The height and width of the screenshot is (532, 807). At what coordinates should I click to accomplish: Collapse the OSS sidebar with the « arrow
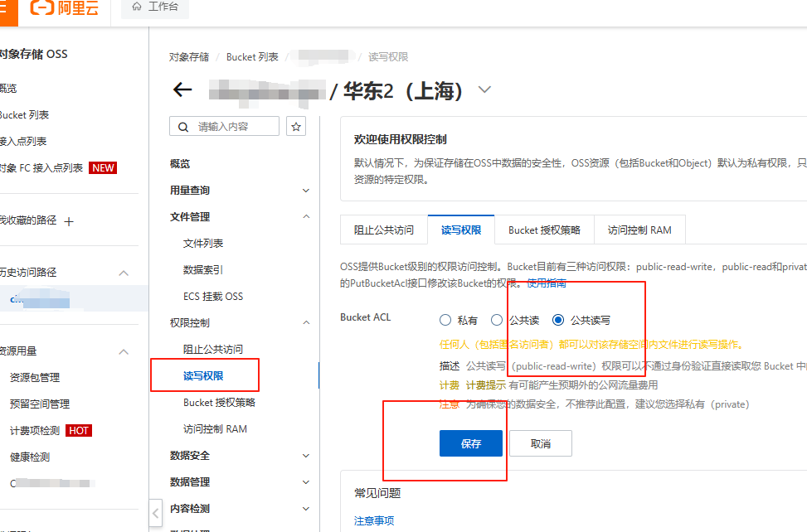point(155,514)
